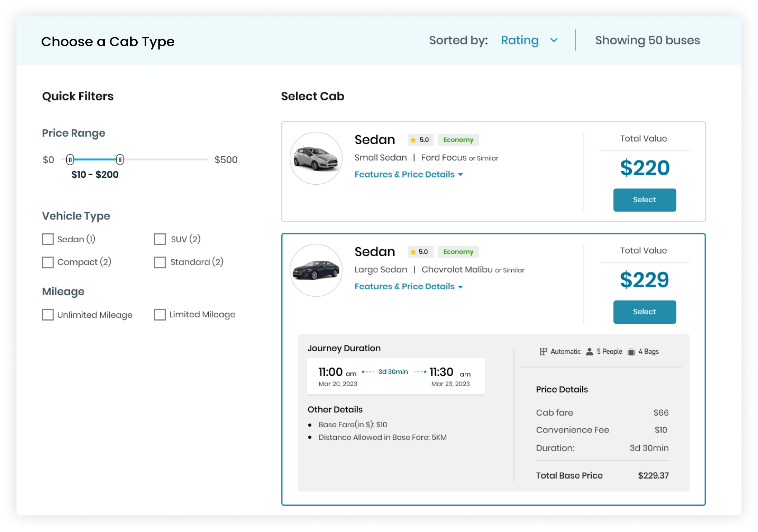Screen dimensions: 758x532
Task: Select the $229 Large Sedan cab
Action: (644, 312)
